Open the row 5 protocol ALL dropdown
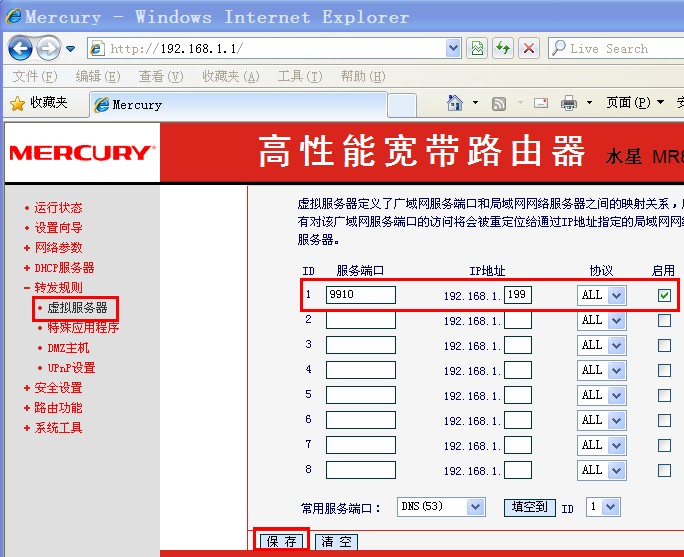The height and width of the screenshot is (557, 684). [x=602, y=395]
